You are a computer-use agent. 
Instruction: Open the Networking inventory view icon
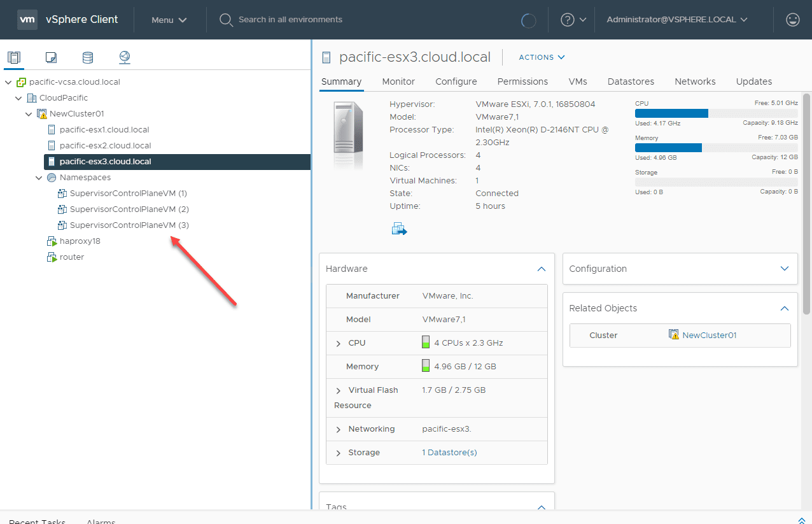tap(125, 57)
